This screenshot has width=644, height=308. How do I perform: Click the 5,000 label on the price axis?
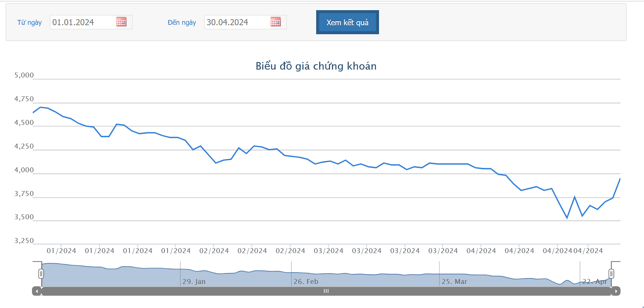[24, 75]
